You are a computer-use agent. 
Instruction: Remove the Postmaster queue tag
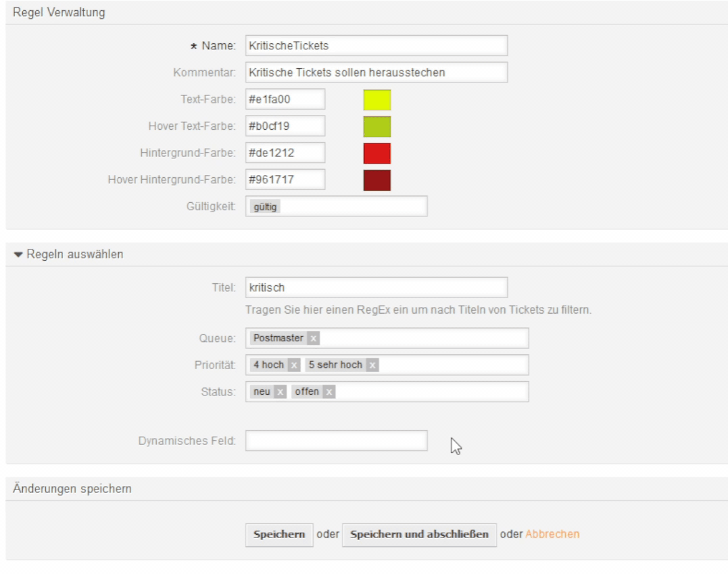click(313, 338)
